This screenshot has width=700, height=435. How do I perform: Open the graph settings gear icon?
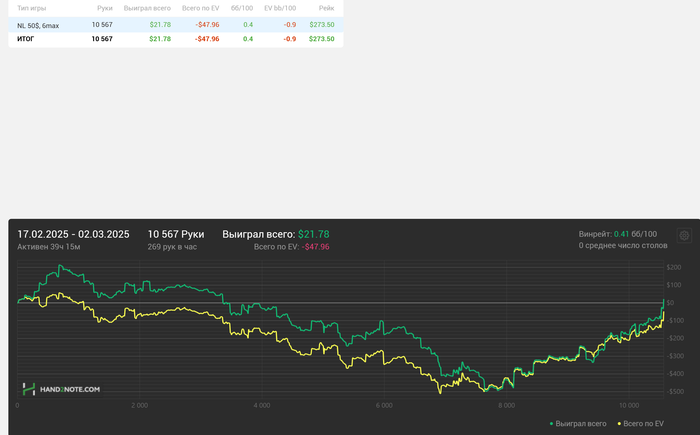[x=684, y=236]
